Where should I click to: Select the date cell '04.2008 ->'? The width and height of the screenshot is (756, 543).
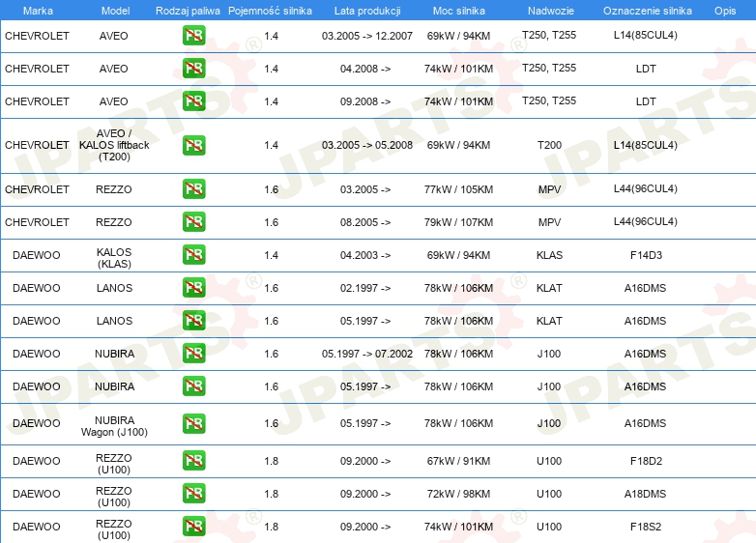(365, 69)
